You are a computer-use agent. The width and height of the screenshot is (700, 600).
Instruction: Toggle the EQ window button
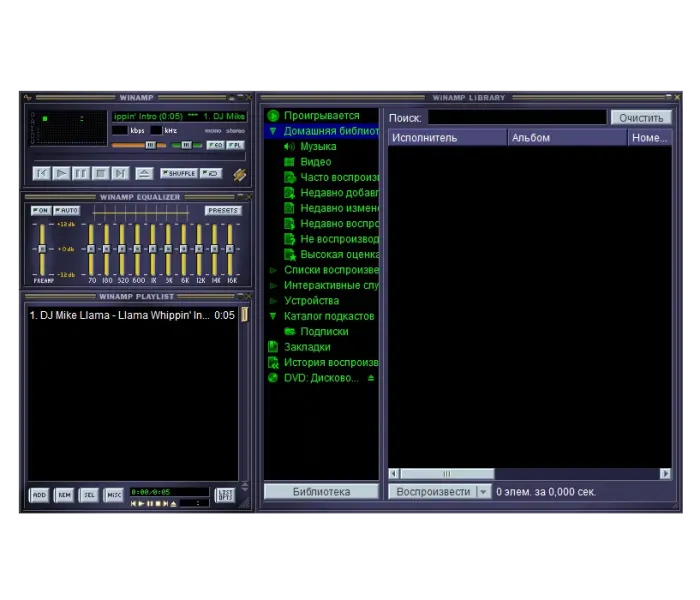click(216, 145)
